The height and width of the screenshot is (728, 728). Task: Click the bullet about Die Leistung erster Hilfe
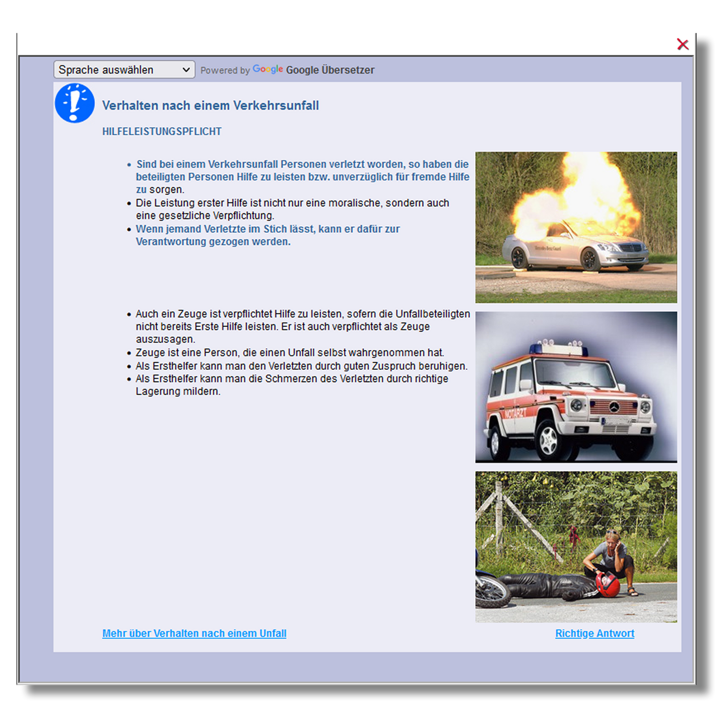(292, 209)
